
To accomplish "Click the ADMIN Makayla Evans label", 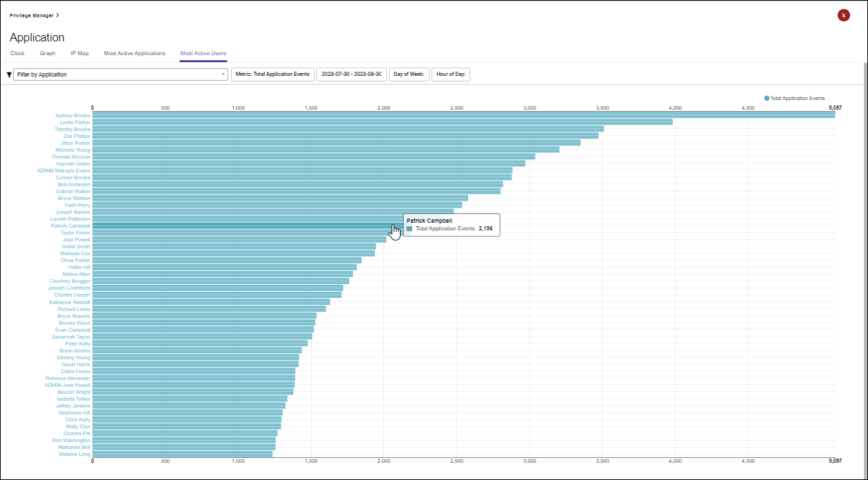I will pos(63,170).
